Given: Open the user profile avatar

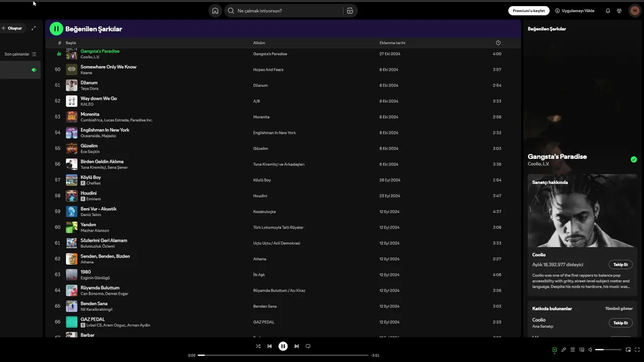Looking at the screenshot, I should (634, 11).
